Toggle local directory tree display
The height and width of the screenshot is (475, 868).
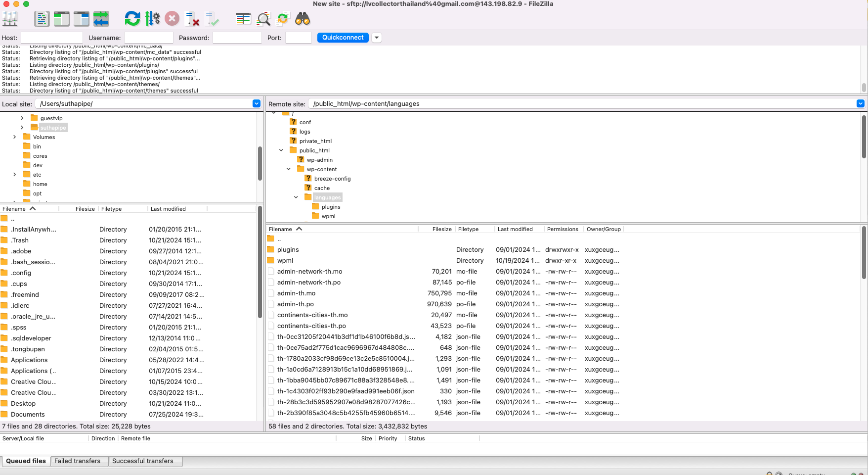point(61,19)
